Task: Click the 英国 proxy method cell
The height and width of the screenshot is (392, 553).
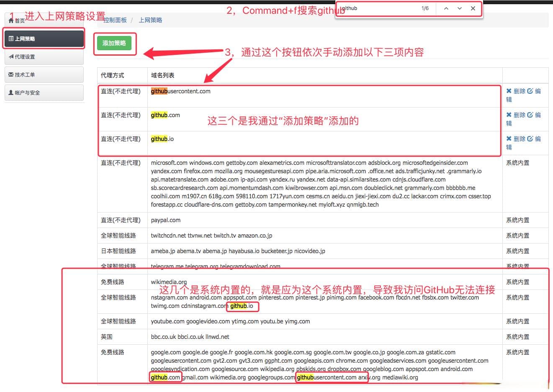Action: 122,337
